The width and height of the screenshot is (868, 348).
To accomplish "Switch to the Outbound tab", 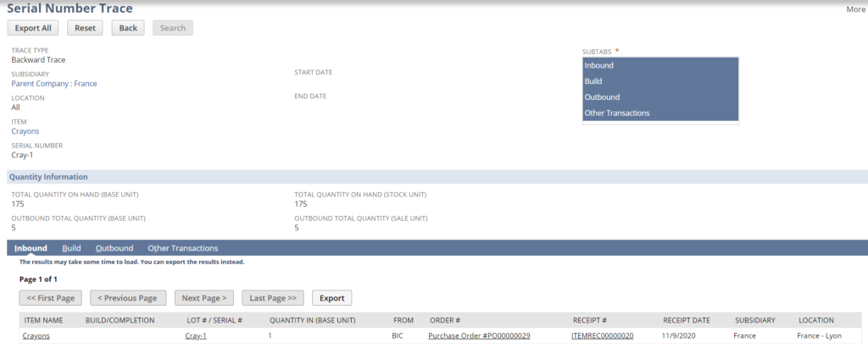I will 114,248.
